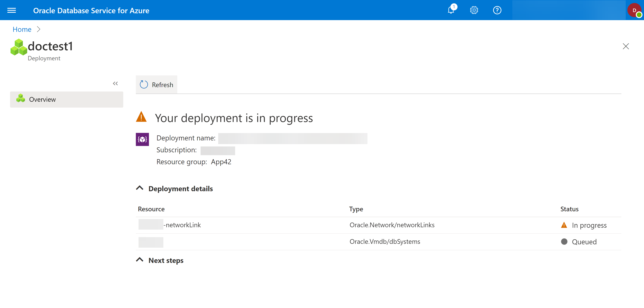Image resolution: width=644 pixels, height=308 pixels.
Task: Open the hamburger navigation menu
Action: [12, 10]
